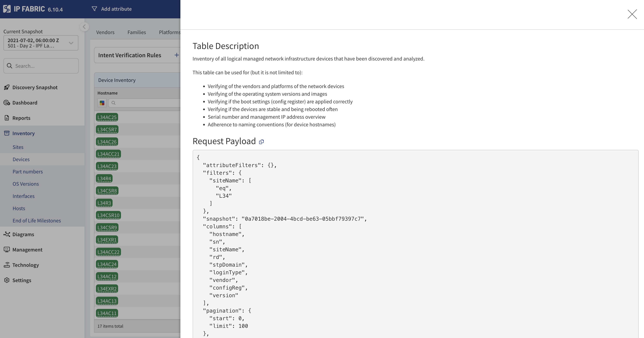Click the Add attribute filter icon

pos(94,9)
